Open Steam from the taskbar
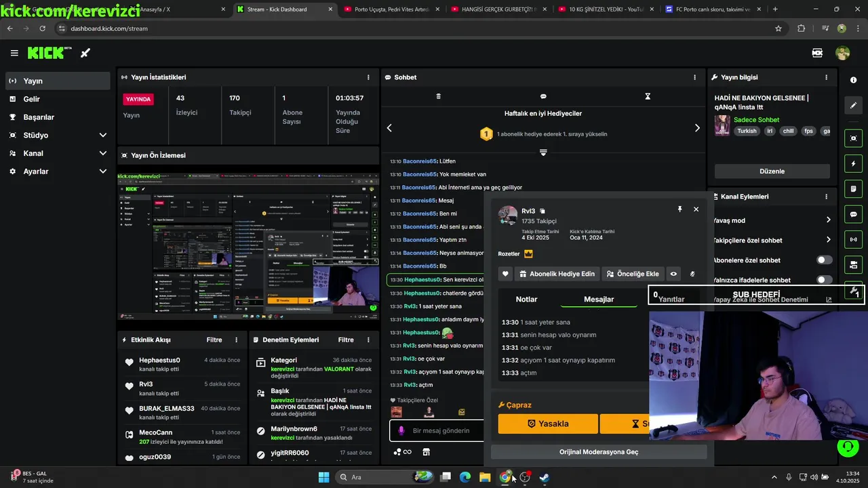The height and width of the screenshot is (488, 868). pos(544,477)
